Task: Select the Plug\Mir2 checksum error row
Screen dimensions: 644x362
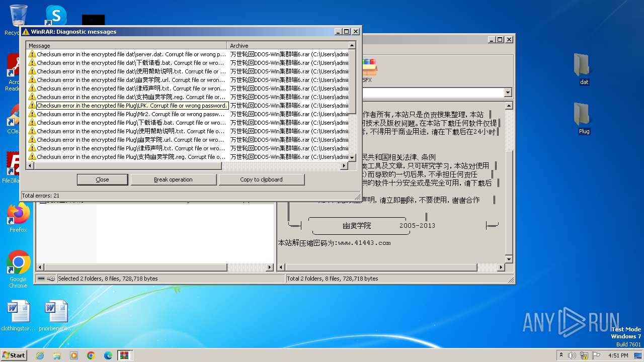Action: click(x=188, y=114)
